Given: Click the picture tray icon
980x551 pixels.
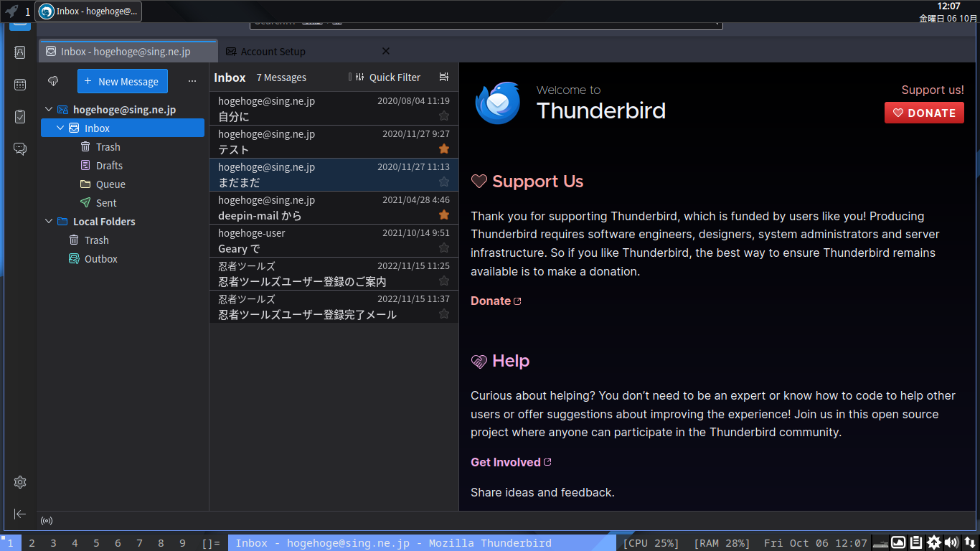Looking at the screenshot, I should [x=898, y=543].
